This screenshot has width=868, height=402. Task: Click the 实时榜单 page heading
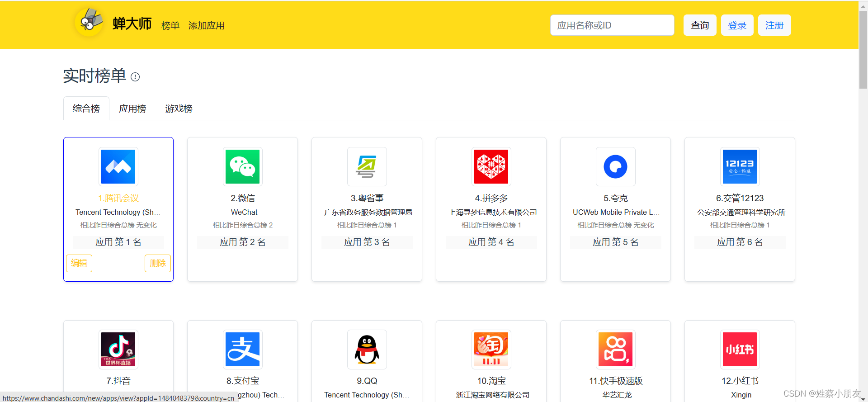(x=94, y=76)
